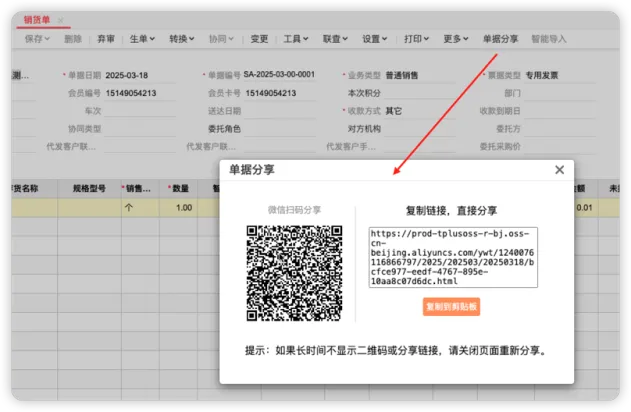Click the 销售... unit column header
Screen dimensions: 631x412
pos(140,188)
